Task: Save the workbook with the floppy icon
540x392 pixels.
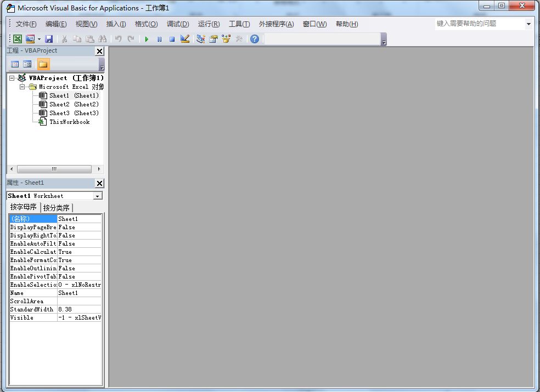Action: coord(49,39)
